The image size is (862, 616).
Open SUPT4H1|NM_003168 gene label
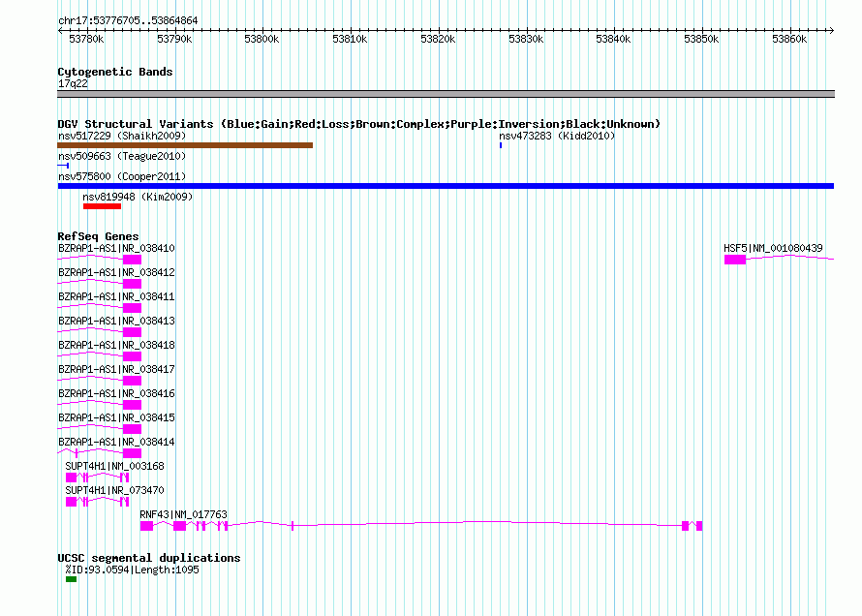pos(114,466)
